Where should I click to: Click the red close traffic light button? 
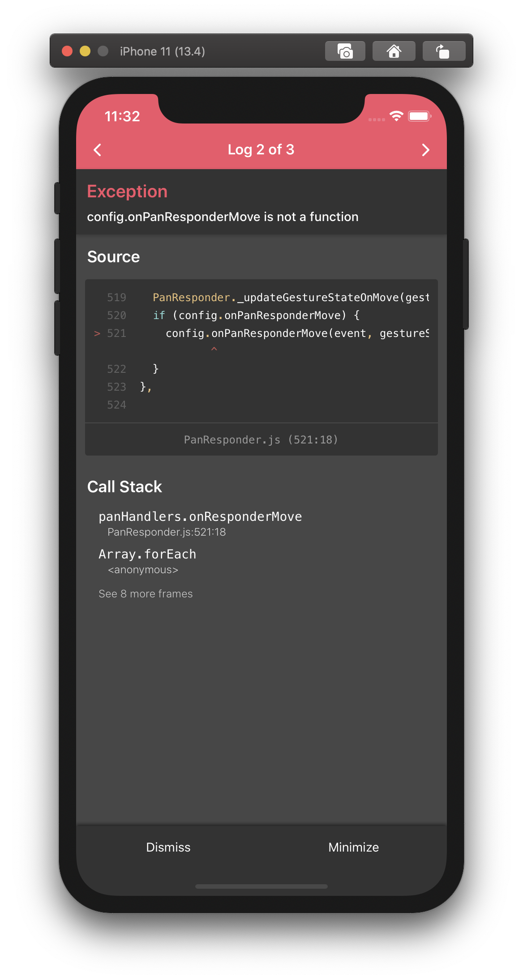67,51
